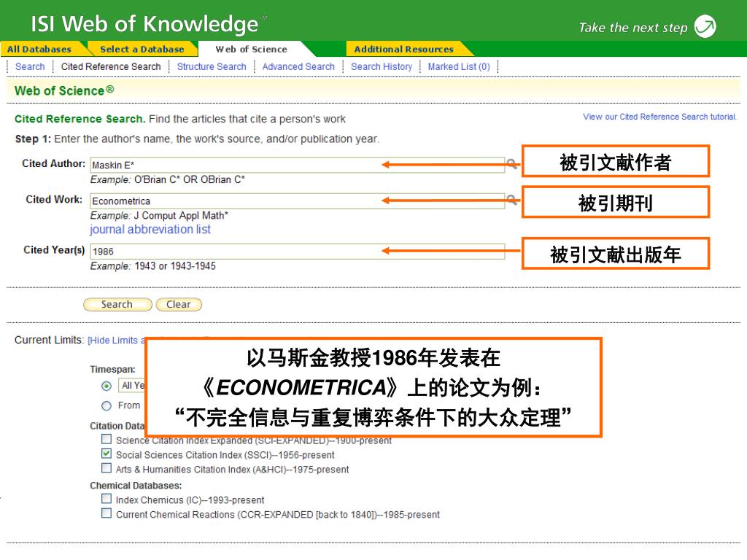
Task: Click the Search button
Action: coord(117,304)
